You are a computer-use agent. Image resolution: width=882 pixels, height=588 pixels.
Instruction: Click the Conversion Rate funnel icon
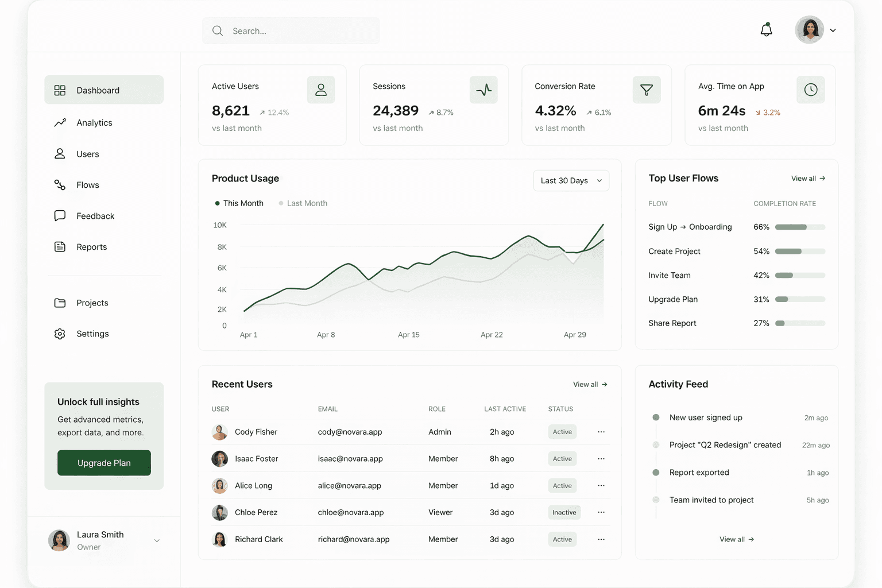tap(647, 90)
